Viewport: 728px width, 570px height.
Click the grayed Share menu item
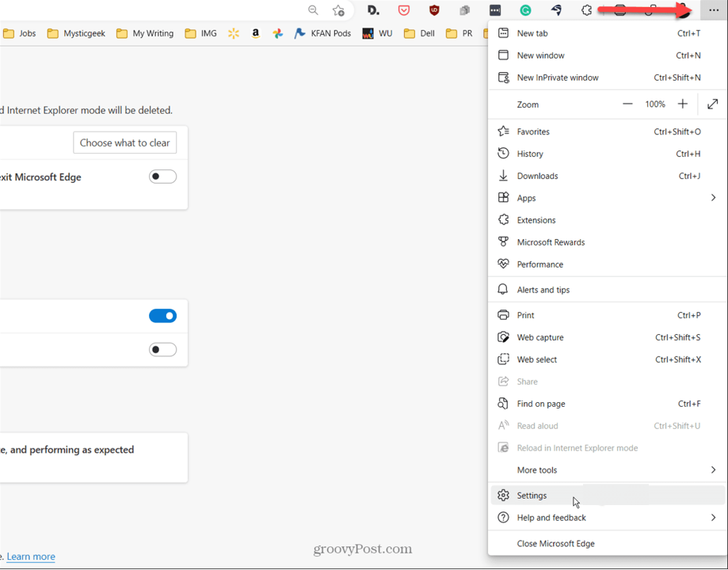coord(608,382)
